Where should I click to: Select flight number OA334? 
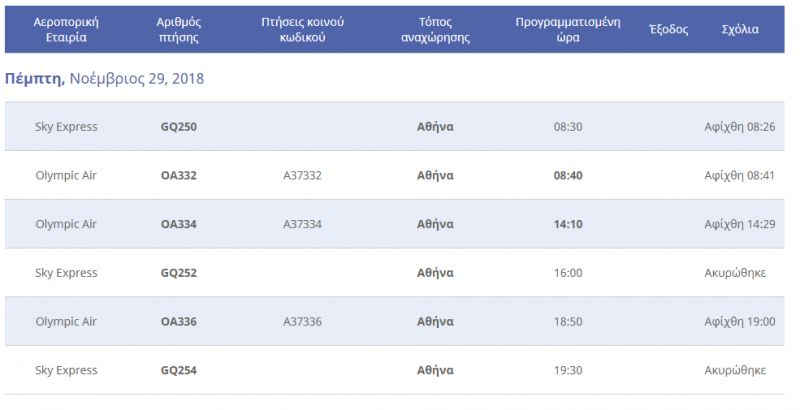(179, 224)
